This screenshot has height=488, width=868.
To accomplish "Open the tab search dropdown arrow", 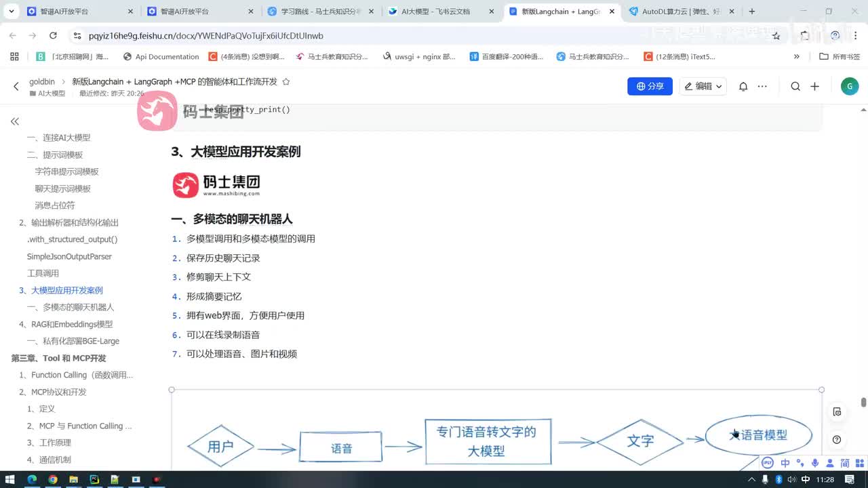I will pyautogui.click(x=12, y=12).
